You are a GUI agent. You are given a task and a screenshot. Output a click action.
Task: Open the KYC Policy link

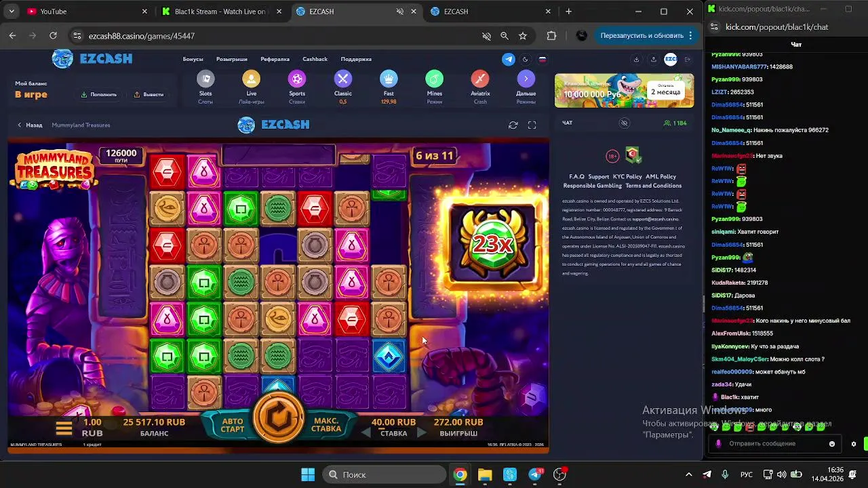tap(627, 177)
